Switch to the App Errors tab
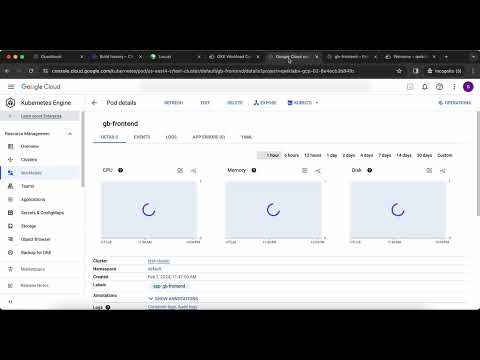 coord(209,137)
